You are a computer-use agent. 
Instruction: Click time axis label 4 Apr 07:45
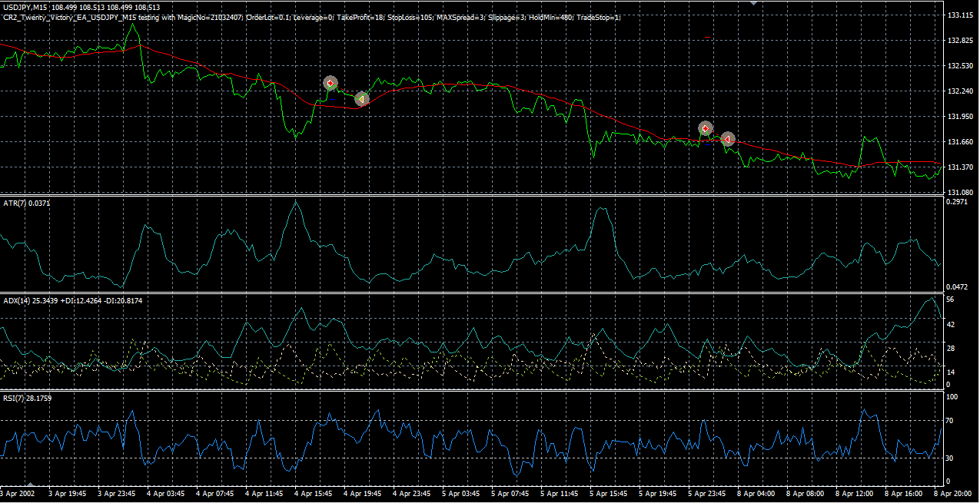[214, 494]
